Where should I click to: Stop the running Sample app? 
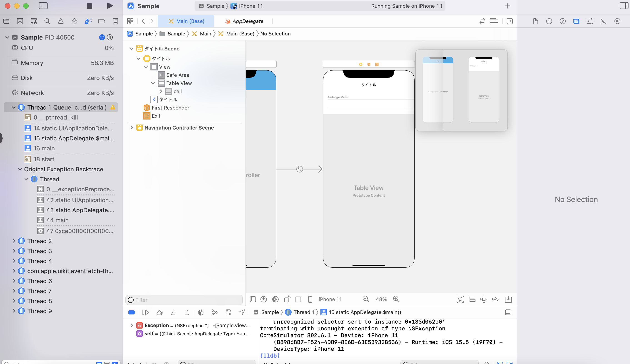point(90,6)
